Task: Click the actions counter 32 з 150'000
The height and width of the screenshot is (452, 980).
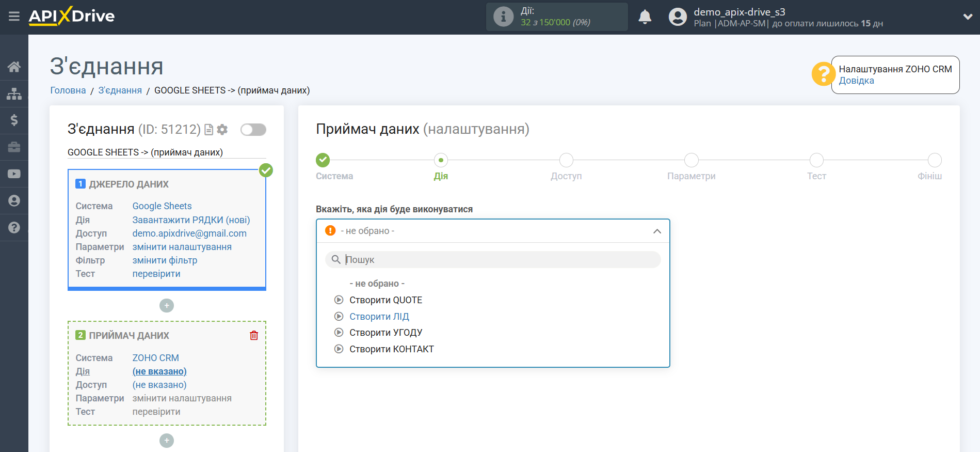Action: [555, 22]
